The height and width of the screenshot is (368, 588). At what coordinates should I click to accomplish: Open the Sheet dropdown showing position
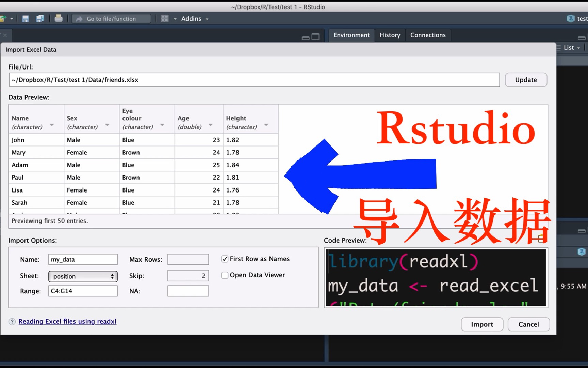click(83, 276)
